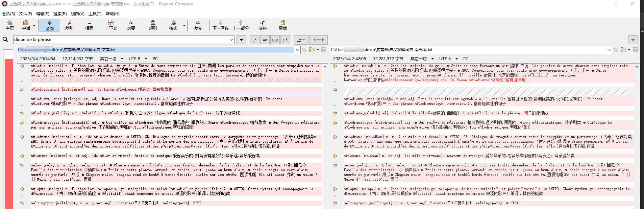This screenshot has height=209, width=644.
Task: Click right-pane copy arrow beside mélodrame line
Action: point(335,137)
